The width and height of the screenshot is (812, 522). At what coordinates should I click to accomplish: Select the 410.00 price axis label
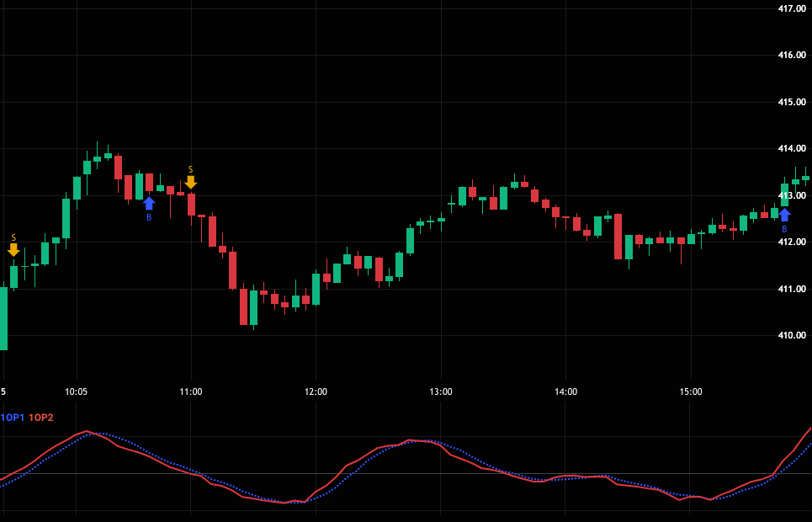(x=793, y=335)
